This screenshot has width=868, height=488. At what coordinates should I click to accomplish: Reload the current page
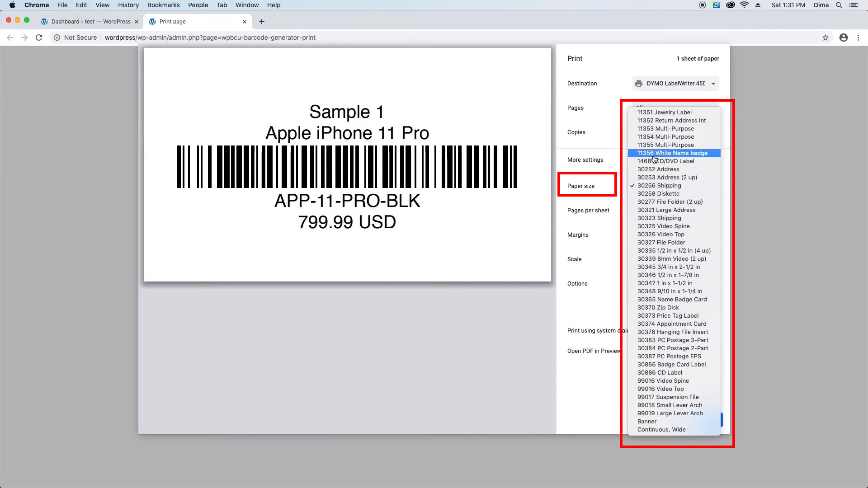pos(39,38)
